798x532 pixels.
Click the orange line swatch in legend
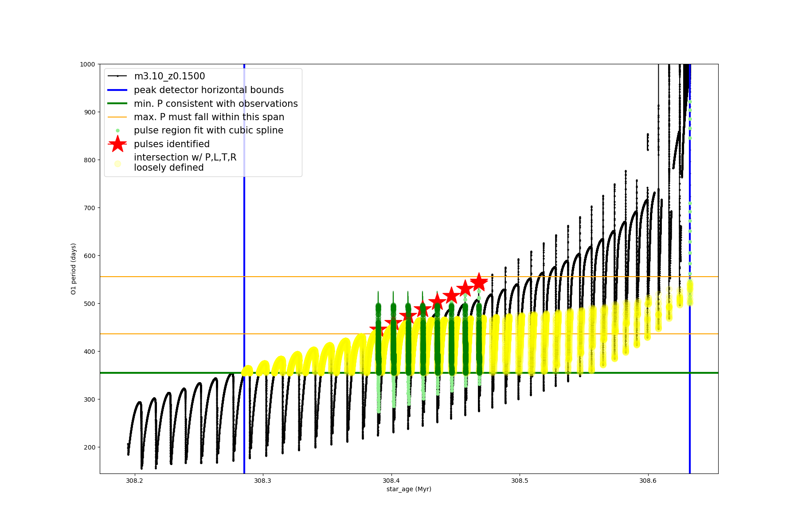point(117,117)
